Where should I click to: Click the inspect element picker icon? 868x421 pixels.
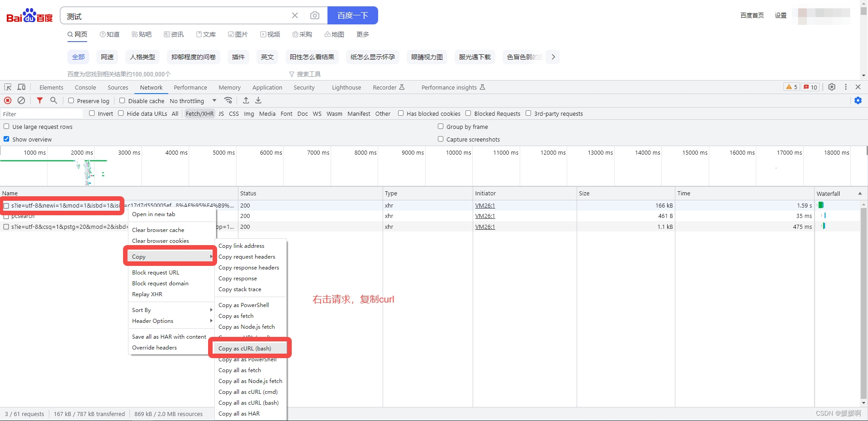[x=8, y=87]
